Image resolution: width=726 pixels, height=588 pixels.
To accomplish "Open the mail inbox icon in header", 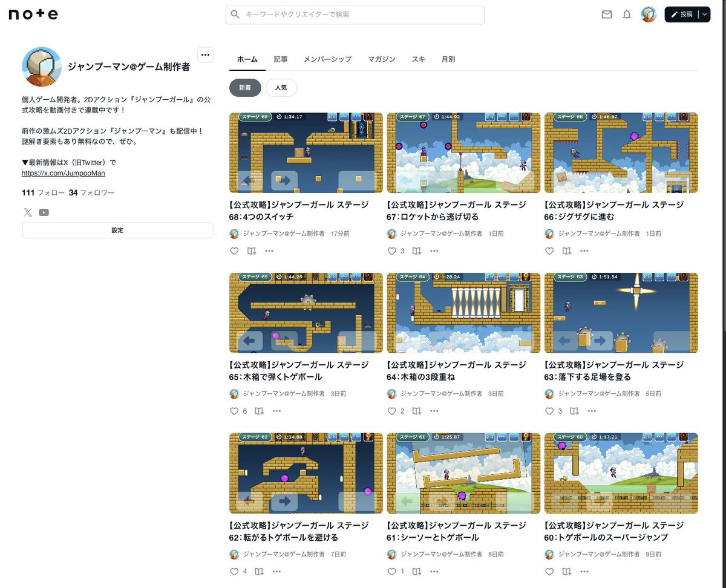I will click(607, 15).
